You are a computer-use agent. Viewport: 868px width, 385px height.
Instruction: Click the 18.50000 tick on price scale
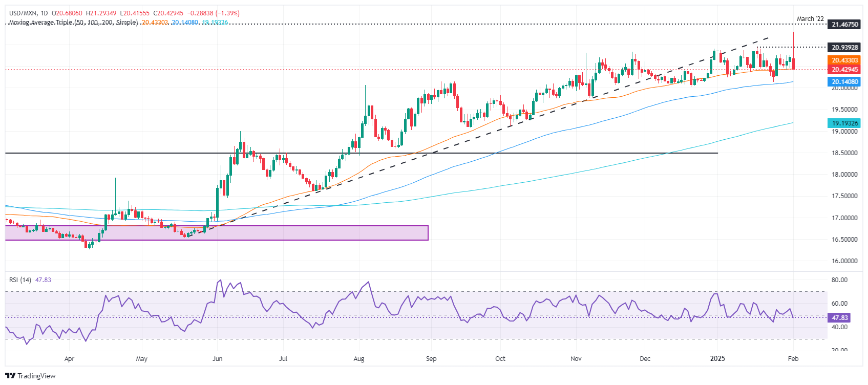click(x=844, y=153)
